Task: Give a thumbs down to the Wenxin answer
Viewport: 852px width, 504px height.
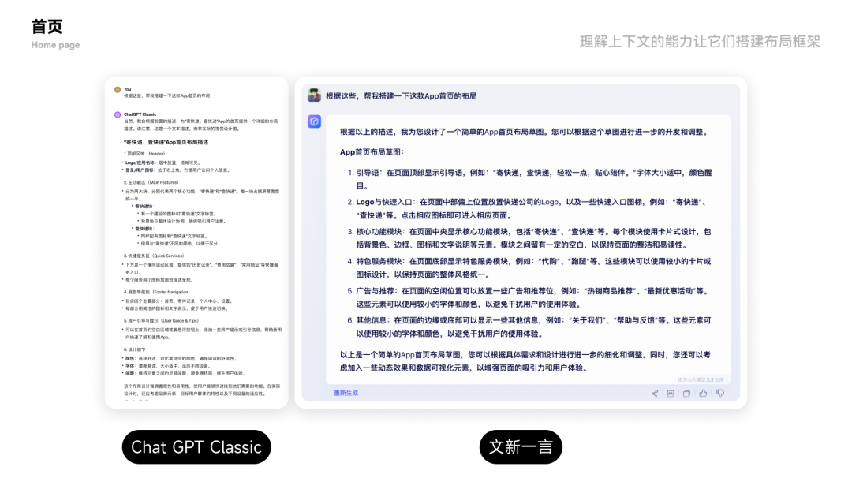Action: click(x=720, y=394)
